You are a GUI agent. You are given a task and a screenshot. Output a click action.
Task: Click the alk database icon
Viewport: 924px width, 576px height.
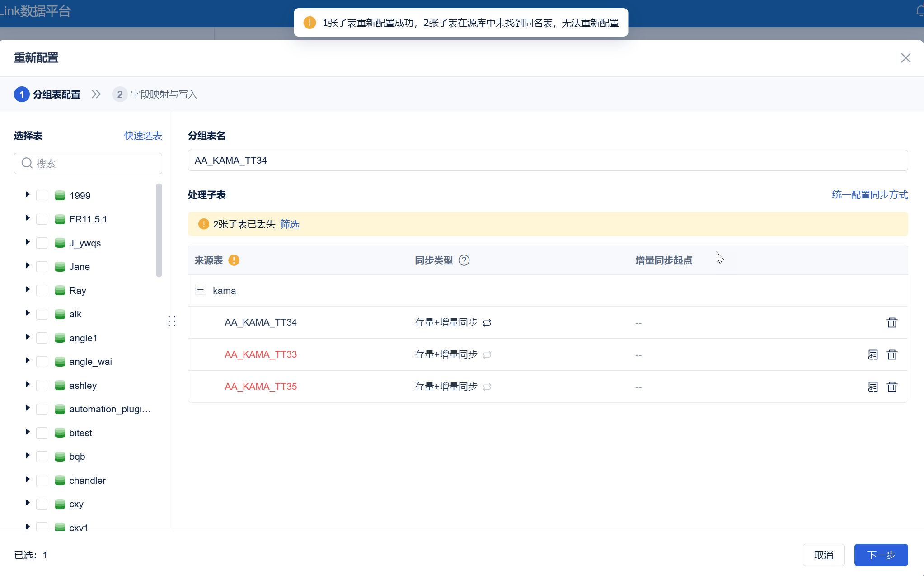[x=60, y=314]
